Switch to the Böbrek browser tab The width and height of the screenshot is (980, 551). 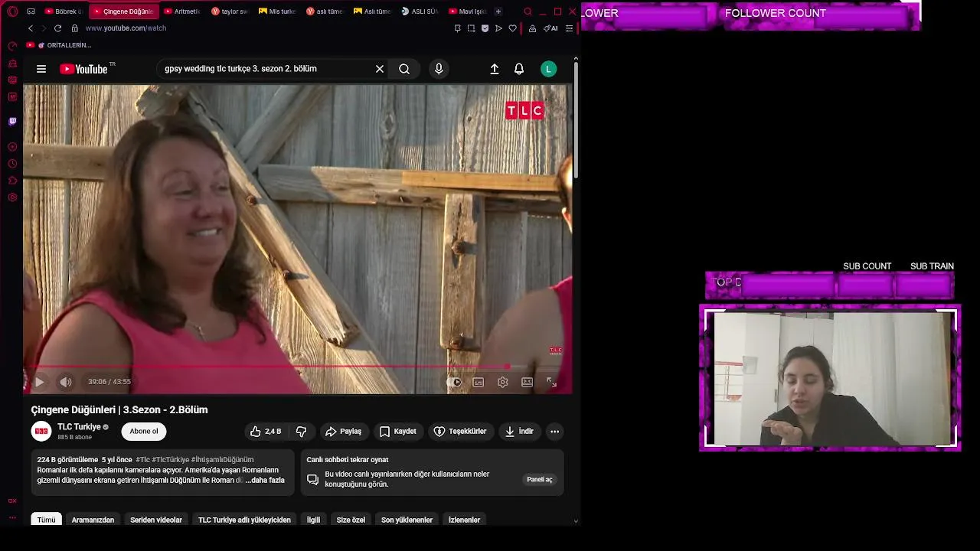(64, 11)
